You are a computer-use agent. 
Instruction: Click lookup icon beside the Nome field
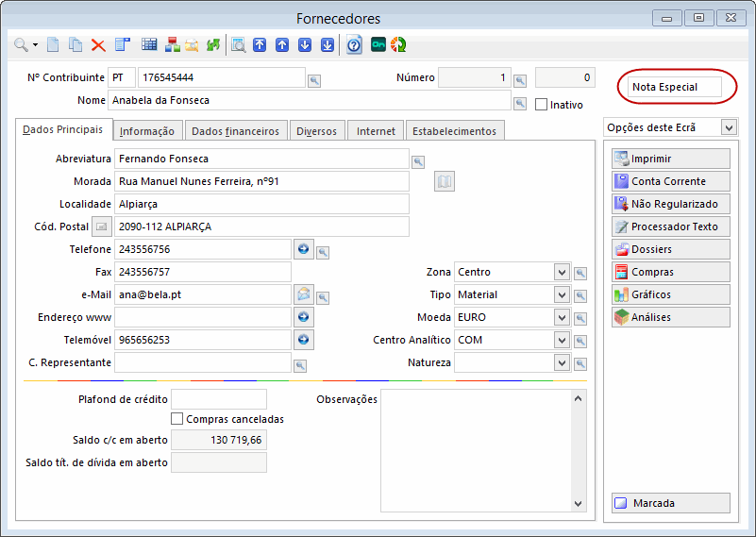[520, 103]
